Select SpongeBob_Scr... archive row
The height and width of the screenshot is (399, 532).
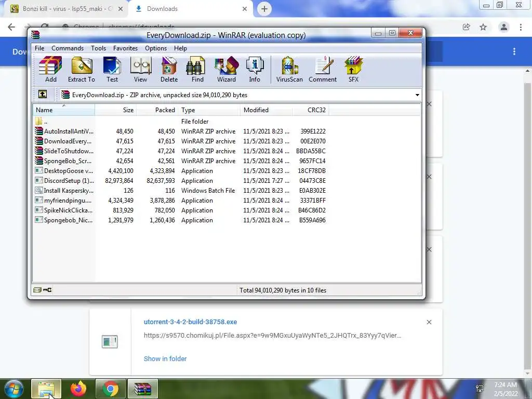pos(181,161)
